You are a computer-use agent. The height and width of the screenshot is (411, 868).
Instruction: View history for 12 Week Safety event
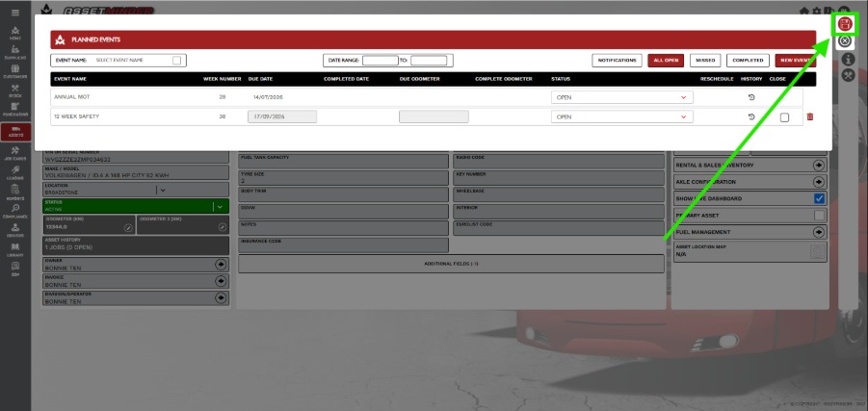[x=751, y=116]
